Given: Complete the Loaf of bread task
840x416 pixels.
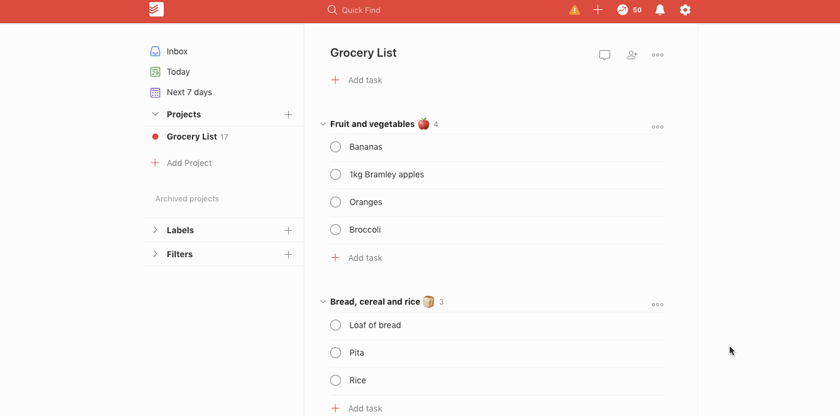Looking at the screenshot, I should (x=336, y=325).
